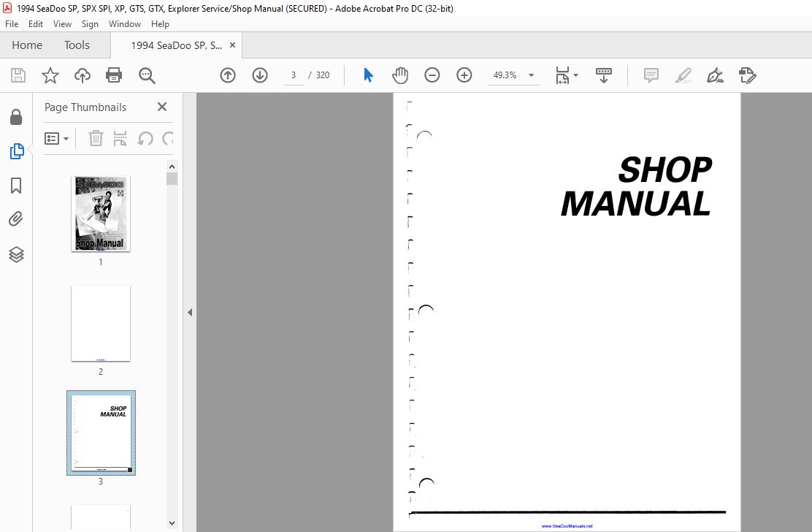Zoom in with the plus icon
Viewport: 812px width, 532px height.
tap(464, 75)
